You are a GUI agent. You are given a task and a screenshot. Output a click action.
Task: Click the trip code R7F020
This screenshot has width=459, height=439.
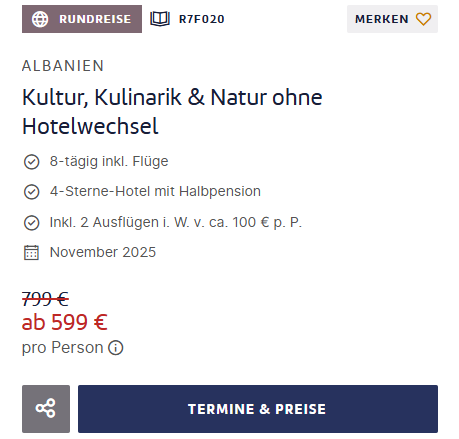[202, 19]
